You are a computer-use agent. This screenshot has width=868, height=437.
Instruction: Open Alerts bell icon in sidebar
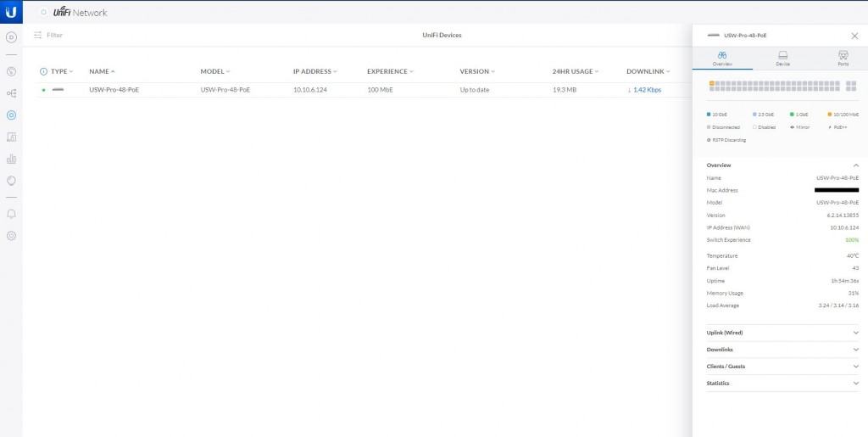[11, 214]
